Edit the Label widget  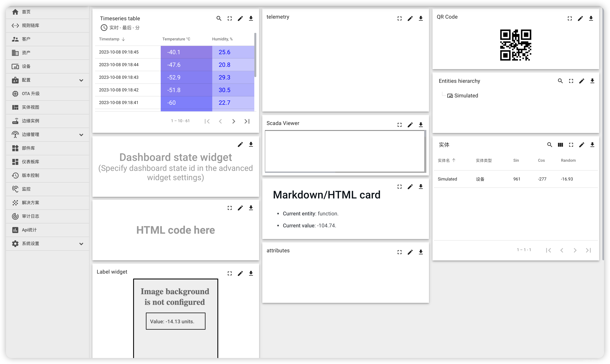point(240,273)
